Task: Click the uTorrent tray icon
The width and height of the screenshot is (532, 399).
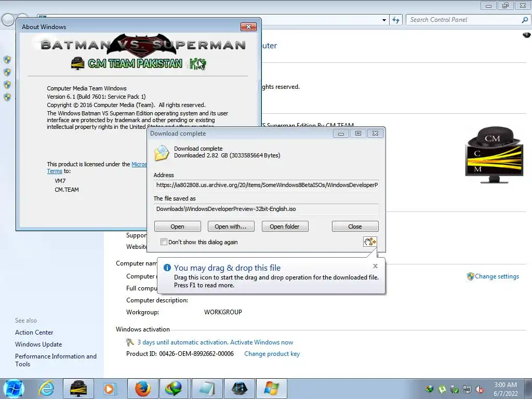Action: click(x=442, y=389)
